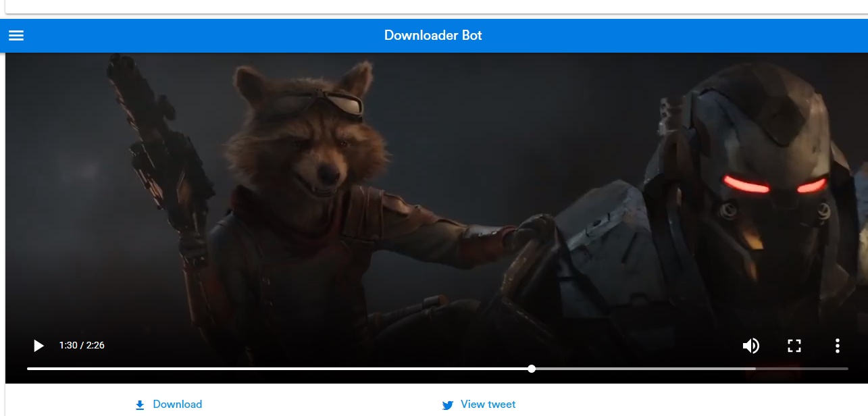
Task: Mute the video with the speaker icon
Action: (x=750, y=346)
